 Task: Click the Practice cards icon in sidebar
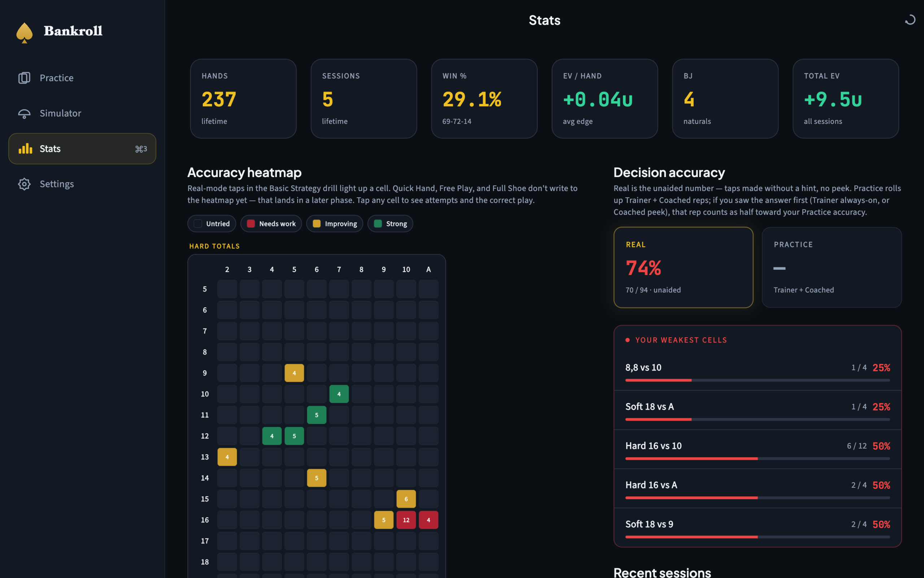(24, 78)
